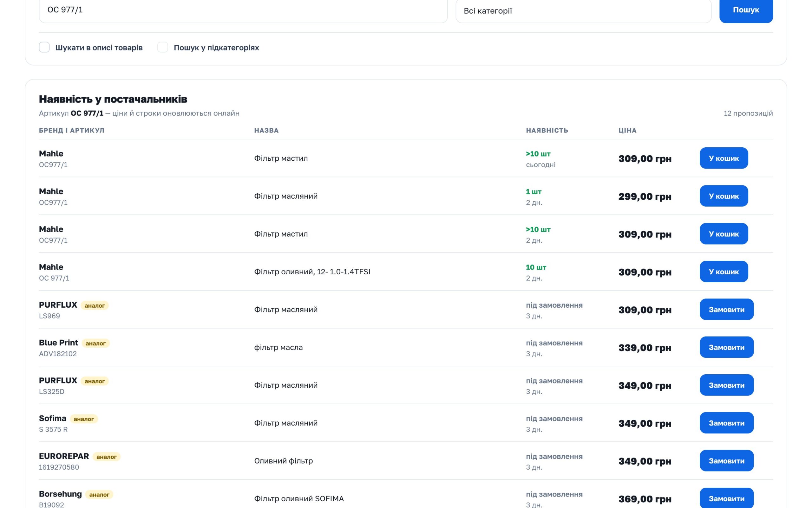Click the 'аналог' badge next to Blue Print

(95, 343)
